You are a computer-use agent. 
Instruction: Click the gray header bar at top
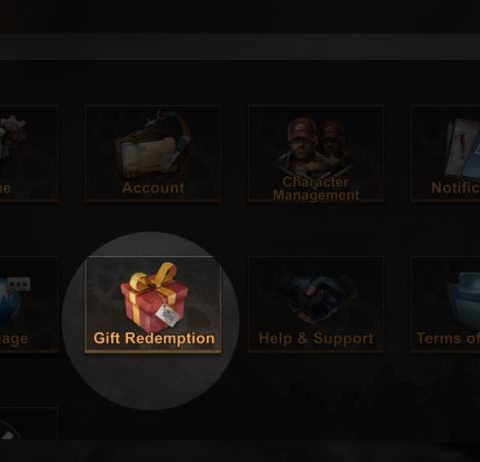pyautogui.click(x=240, y=46)
